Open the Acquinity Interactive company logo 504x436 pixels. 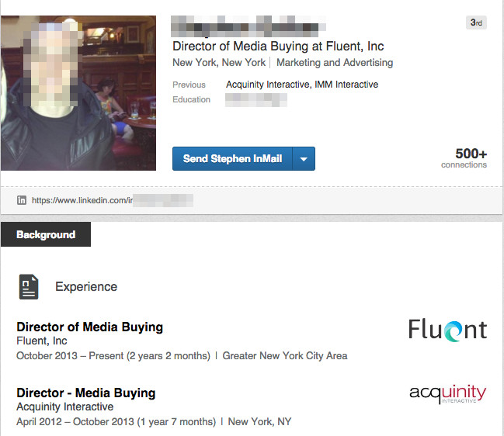pyautogui.click(x=448, y=394)
